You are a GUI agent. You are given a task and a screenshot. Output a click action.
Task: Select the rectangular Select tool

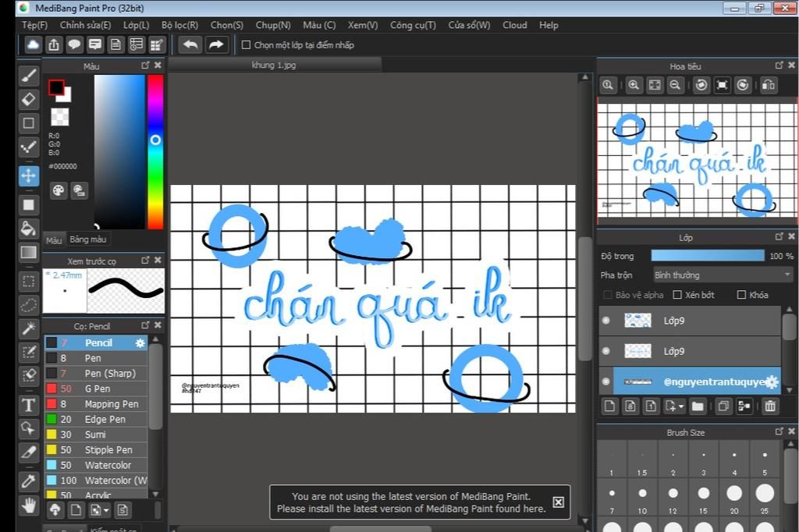click(x=29, y=282)
